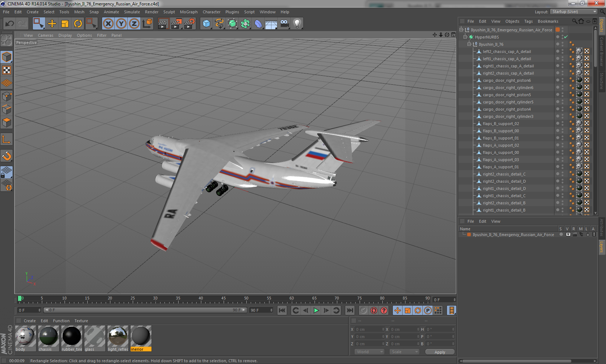Open MoGraph menu
This screenshot has width=606, height=364.
click(189, 12)
